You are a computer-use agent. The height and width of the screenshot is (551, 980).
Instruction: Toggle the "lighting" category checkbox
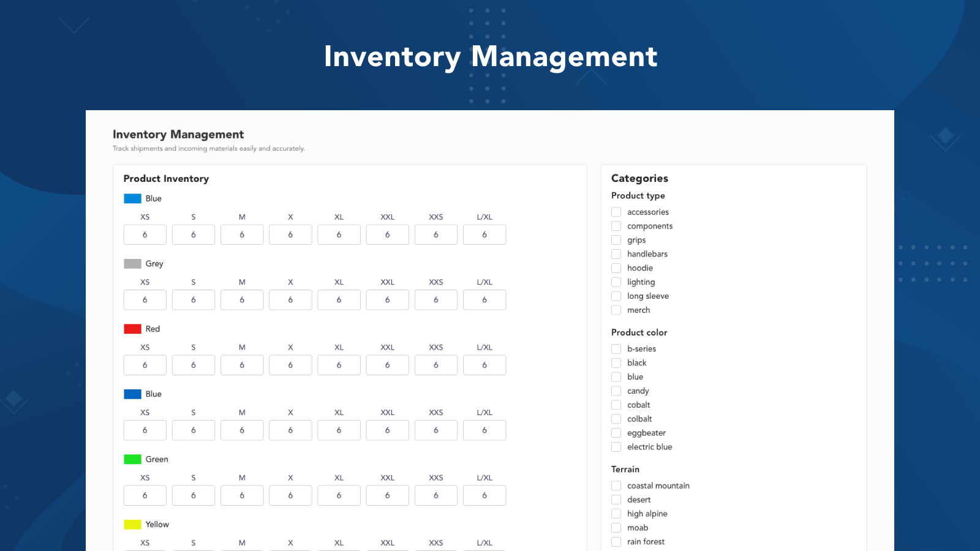click(x=616, y=282)
